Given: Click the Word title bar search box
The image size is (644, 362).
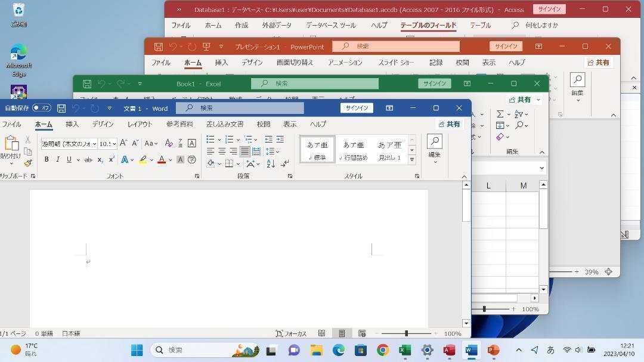Looking at the screenshot, I should coord(240,108).
